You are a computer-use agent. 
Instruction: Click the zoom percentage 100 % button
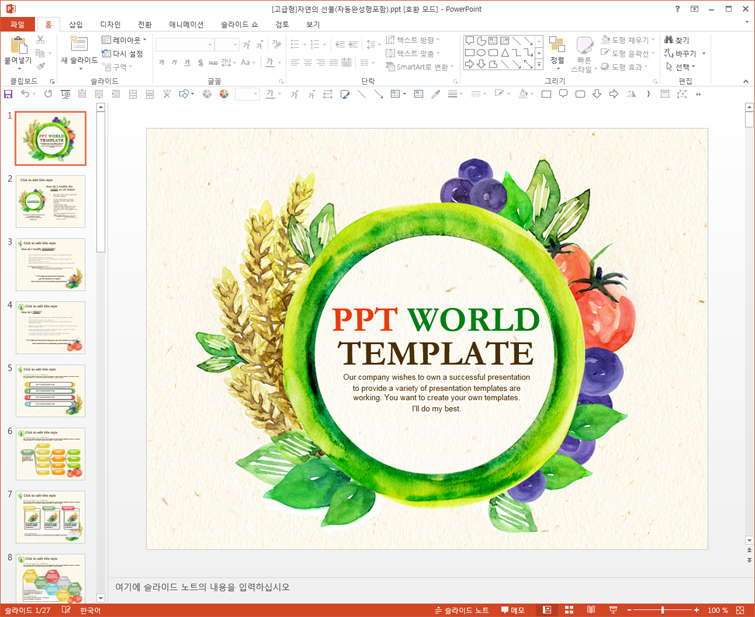click(x=718, y=610)
